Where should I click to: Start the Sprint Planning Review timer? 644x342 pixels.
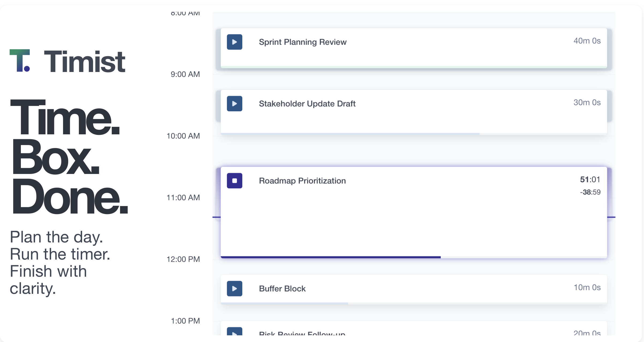[x=235, y=42]
